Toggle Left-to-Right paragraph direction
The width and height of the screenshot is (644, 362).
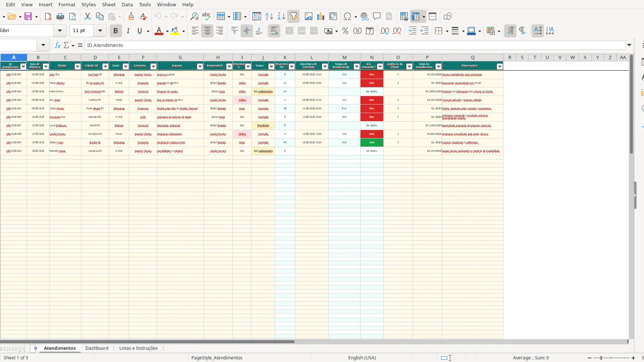pyautogui.click(x=510, y=31)
